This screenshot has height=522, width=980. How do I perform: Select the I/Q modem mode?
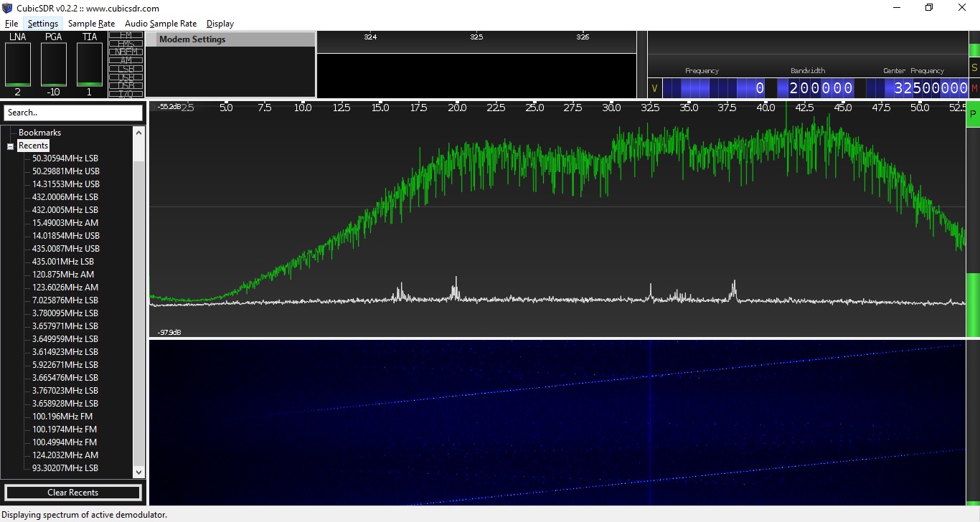pos(126,94)
